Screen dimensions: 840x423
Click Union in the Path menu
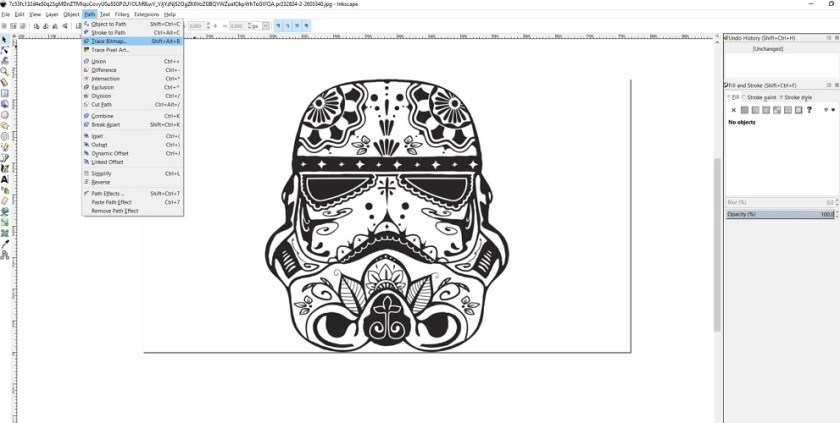tap(99, 61)
